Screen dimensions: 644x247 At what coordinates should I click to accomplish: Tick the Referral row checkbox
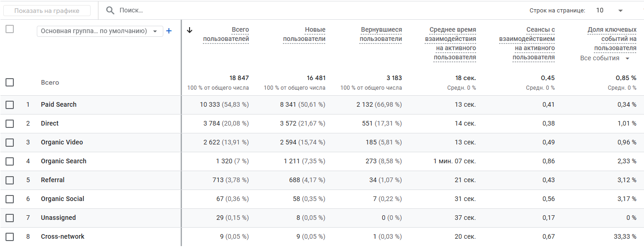(x=10, y=180)
